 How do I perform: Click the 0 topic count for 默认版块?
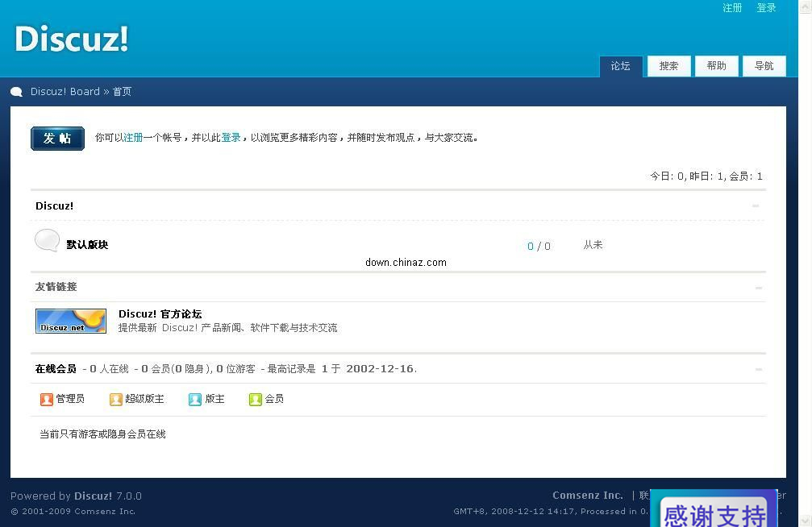pos(531,247)
